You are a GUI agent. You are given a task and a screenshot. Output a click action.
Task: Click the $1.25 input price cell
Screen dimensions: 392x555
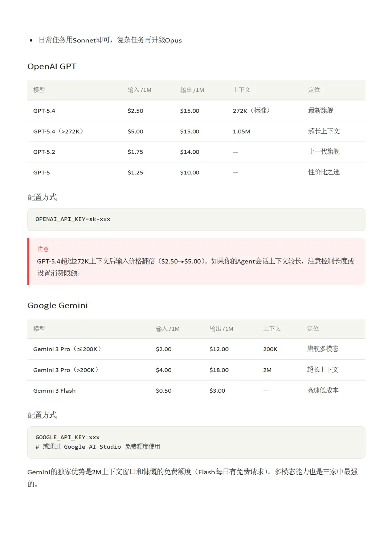[x=135, y=173]
